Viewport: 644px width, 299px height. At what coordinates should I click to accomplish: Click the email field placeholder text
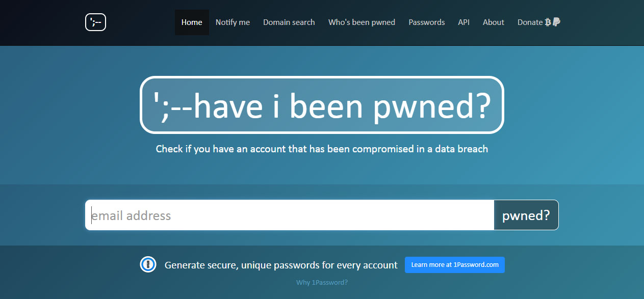pos(132,215)
